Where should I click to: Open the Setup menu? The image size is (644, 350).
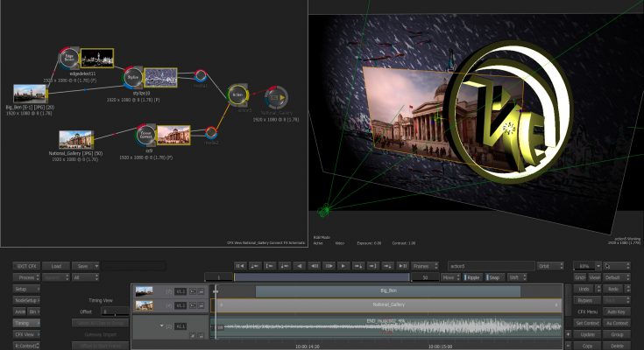[26, 289]
